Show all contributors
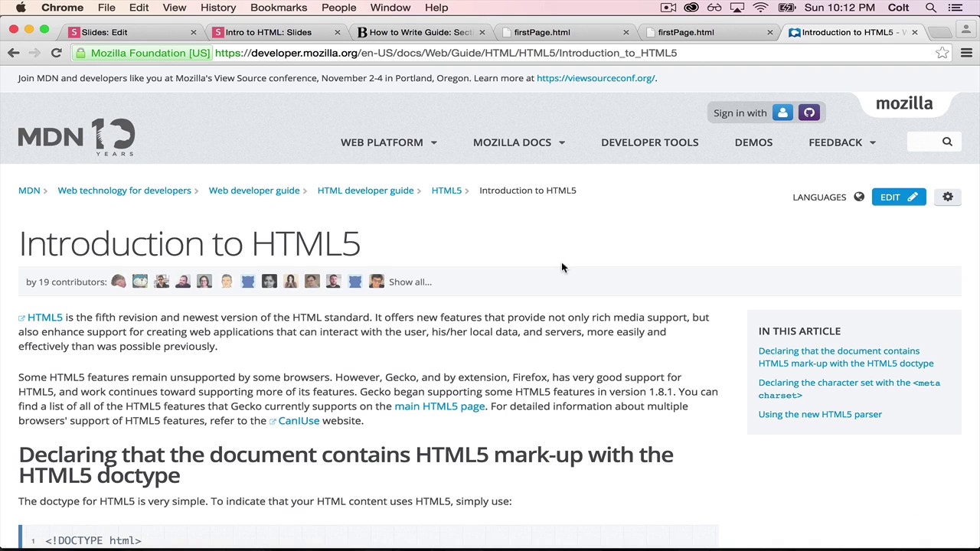 tap(410, 282)
